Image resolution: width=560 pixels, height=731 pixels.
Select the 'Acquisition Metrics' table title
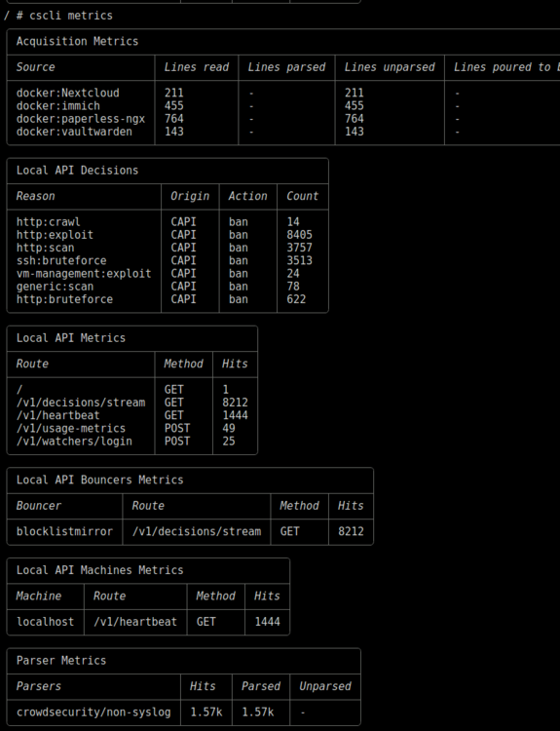pos(77,41)
